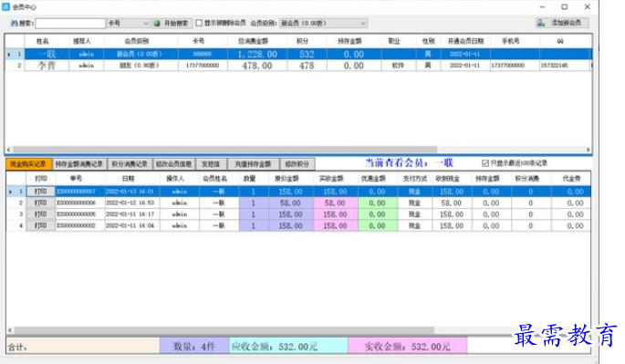Click the 当前查看会员: 一联 label

(410, 162)
